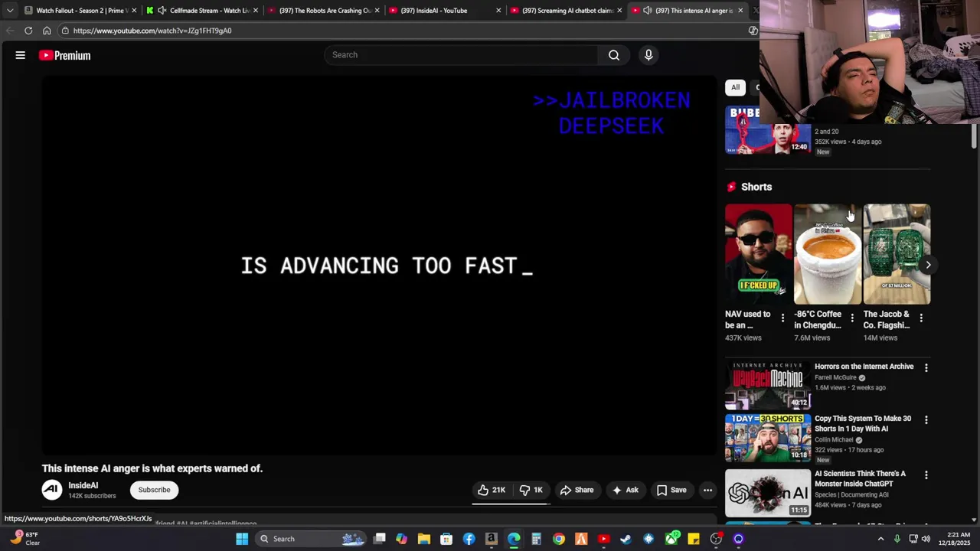Viewport: 980px width, 551px height.
Task: Open Copy This System To Make 30 Shorts video
Action: pyautogui.click(x=768, y=439)
